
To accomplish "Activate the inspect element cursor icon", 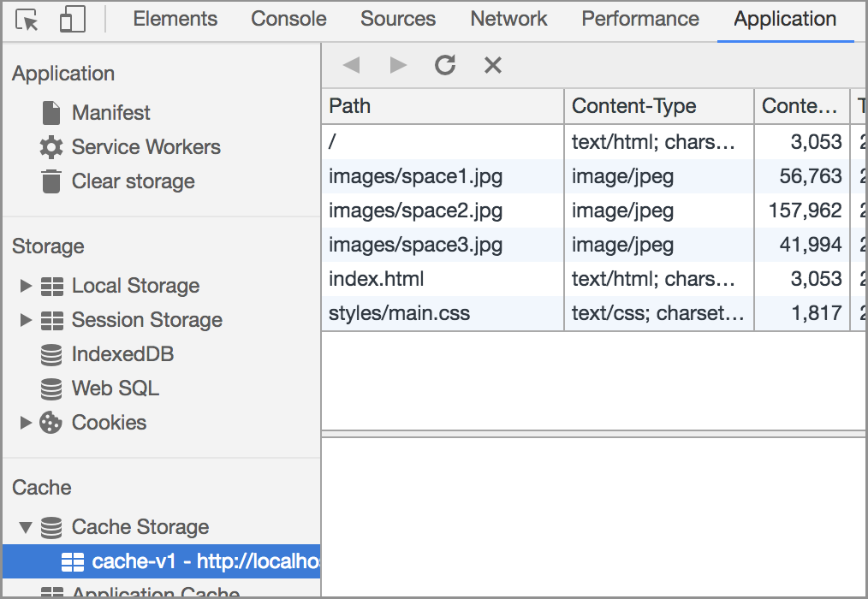I will 27,21.
